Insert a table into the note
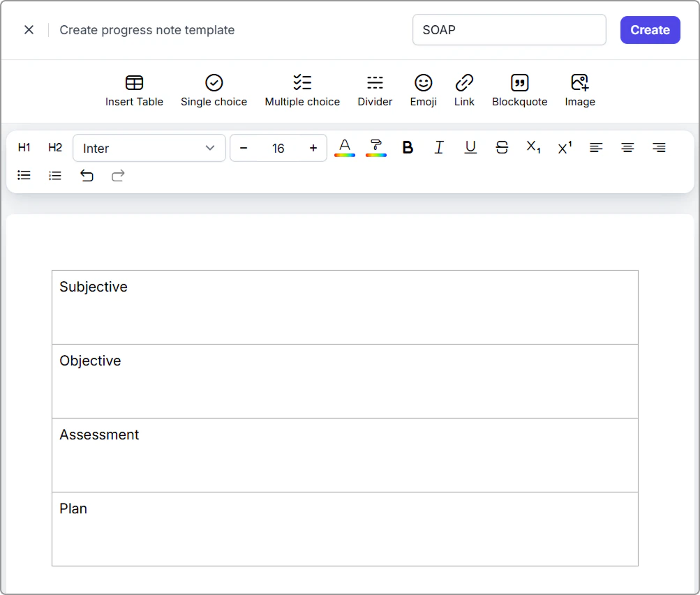 (x=134, y=91)
